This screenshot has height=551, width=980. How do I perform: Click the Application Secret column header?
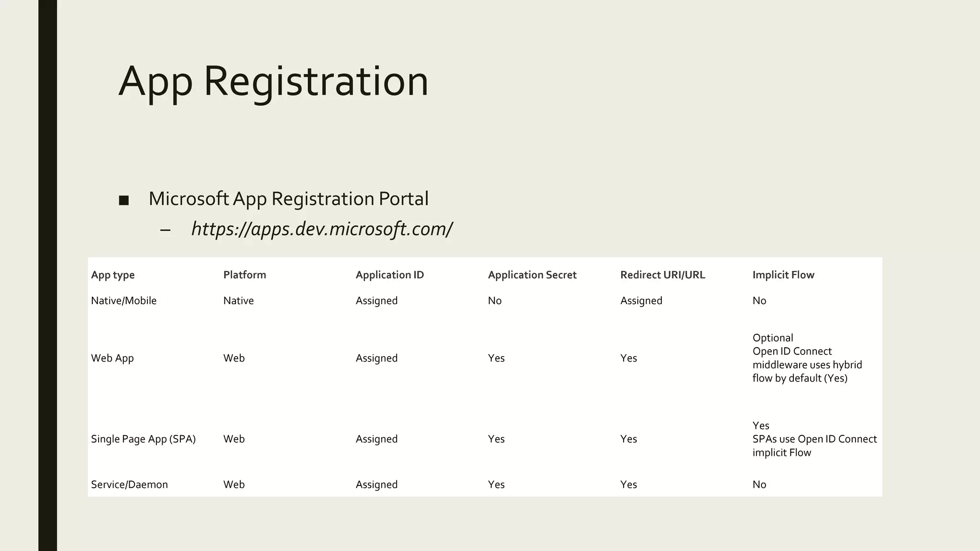coord(532,275)
